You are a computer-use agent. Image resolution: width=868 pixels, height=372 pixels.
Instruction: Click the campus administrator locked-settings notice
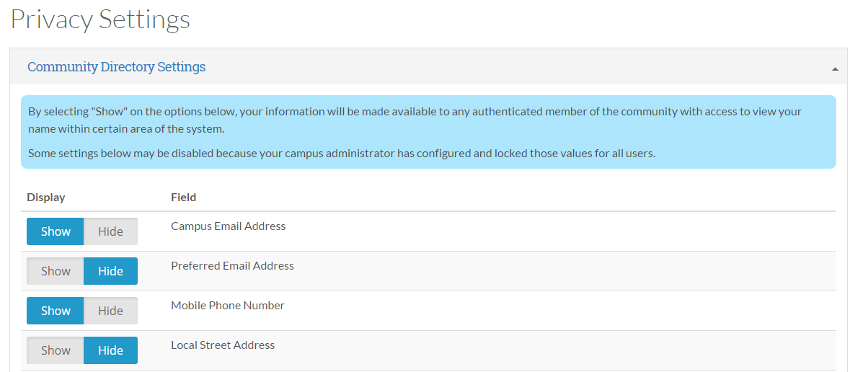[x=341, y=154]
